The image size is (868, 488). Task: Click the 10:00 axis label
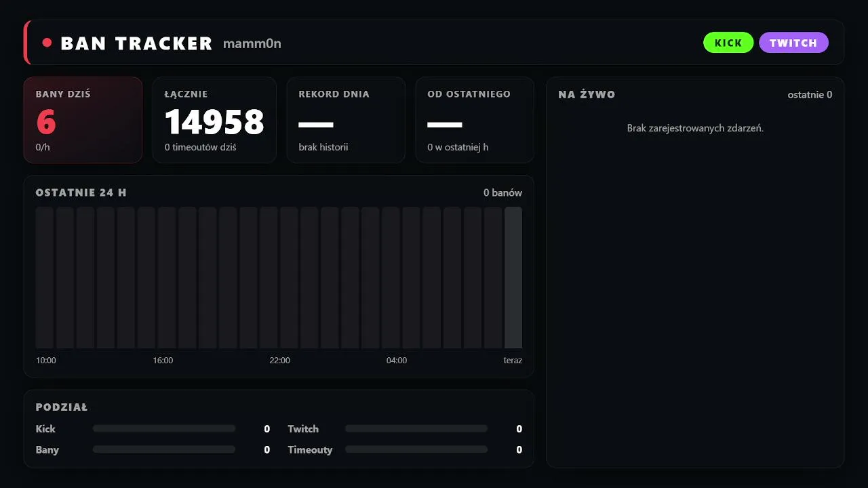[46, 361]
